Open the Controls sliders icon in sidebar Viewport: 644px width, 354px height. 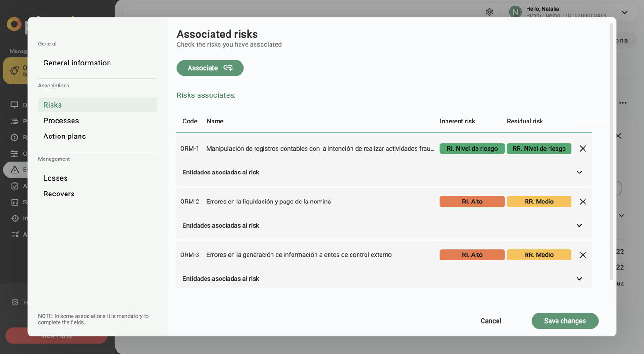[x=15, y=153]
